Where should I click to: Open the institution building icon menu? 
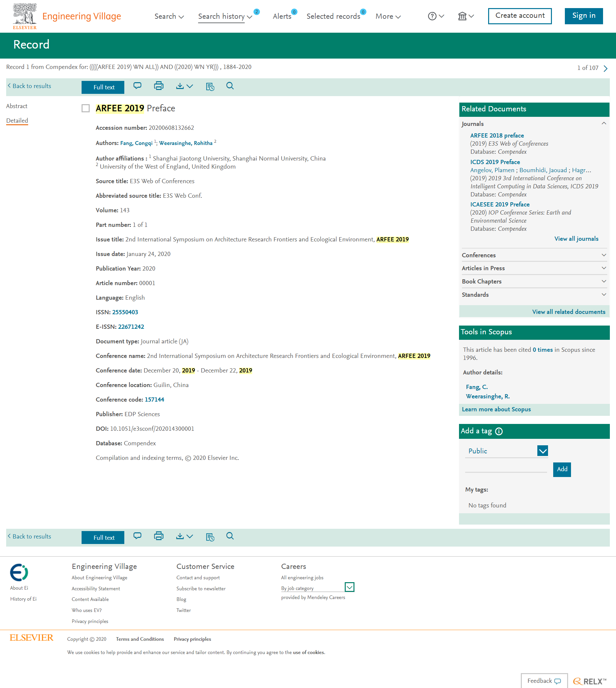coord(462,16)
